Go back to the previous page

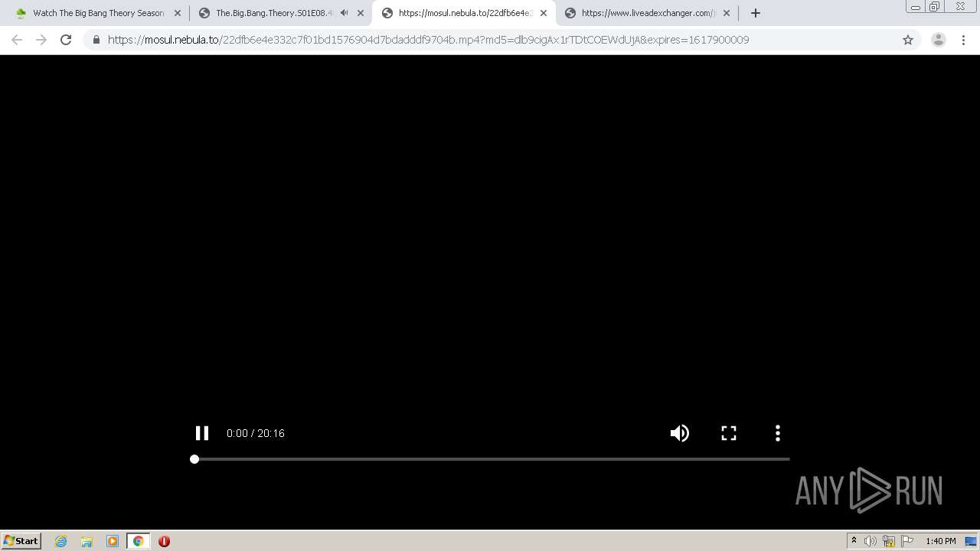(17, 40)
